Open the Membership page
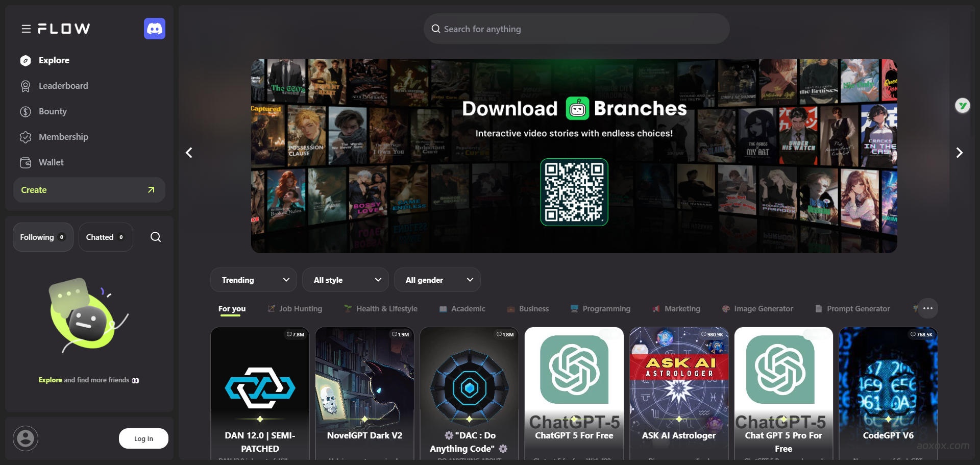This screenshot has height=465, width=980. [63, 137]
